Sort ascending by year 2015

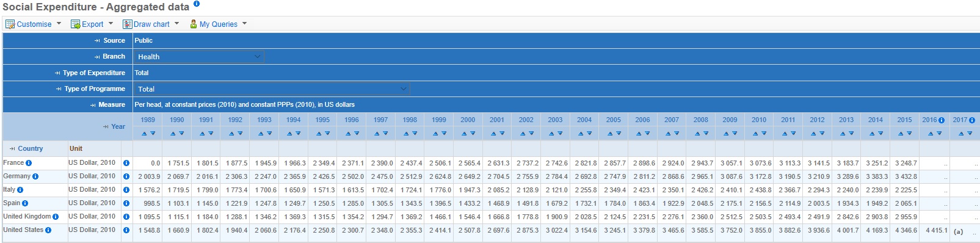[901, 133]
